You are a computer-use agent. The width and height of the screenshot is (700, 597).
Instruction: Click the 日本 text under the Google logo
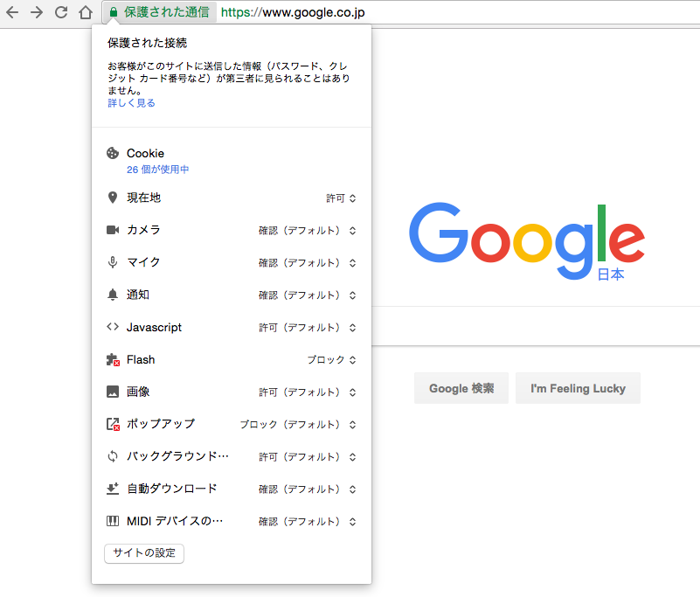(611, 274)
